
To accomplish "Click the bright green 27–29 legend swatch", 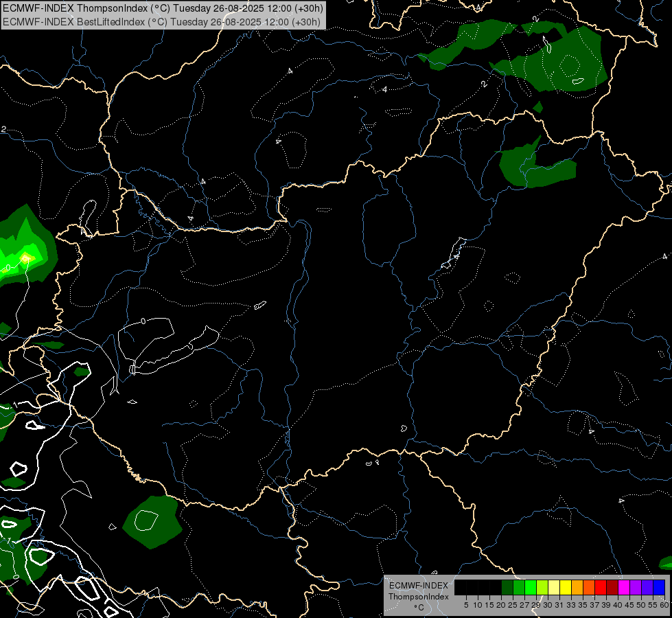I will (531, 587).
